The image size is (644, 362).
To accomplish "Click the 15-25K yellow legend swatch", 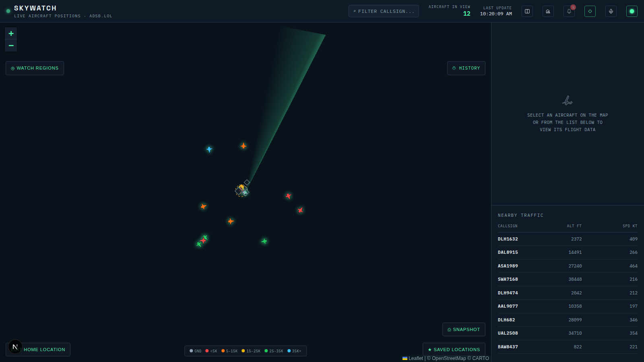I will pyautogui.click(x=243, y=351).
